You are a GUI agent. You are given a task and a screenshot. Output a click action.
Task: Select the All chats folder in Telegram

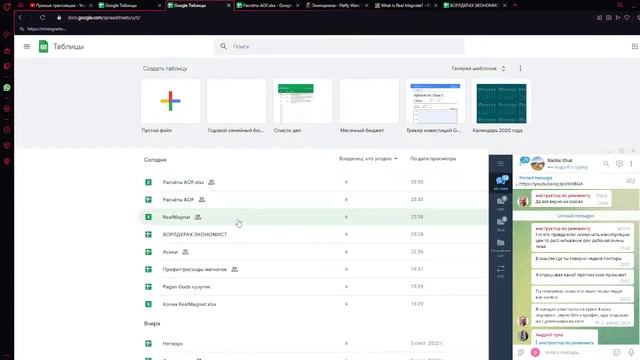[501, 182]
